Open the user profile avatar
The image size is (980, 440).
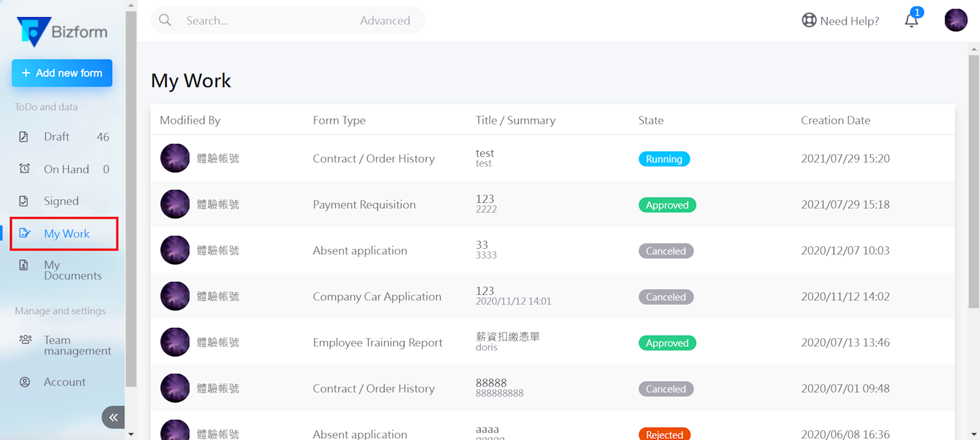coord(955,20)
